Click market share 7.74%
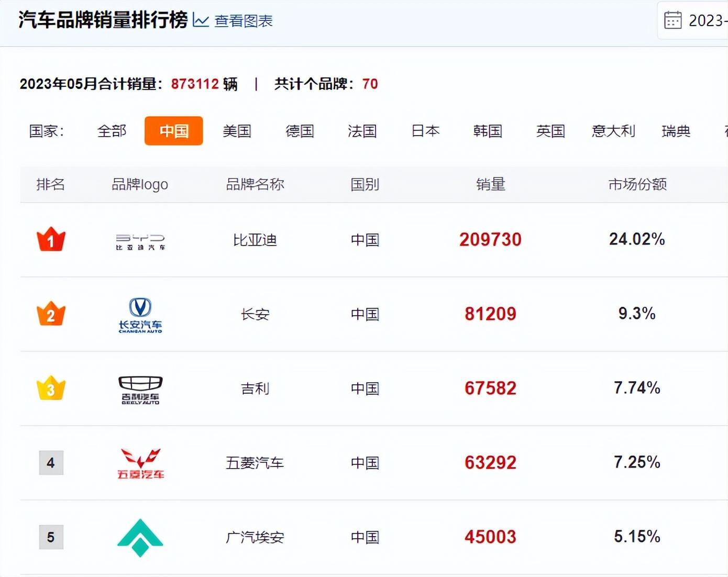728x577 pixels. [x=637, y=388]
